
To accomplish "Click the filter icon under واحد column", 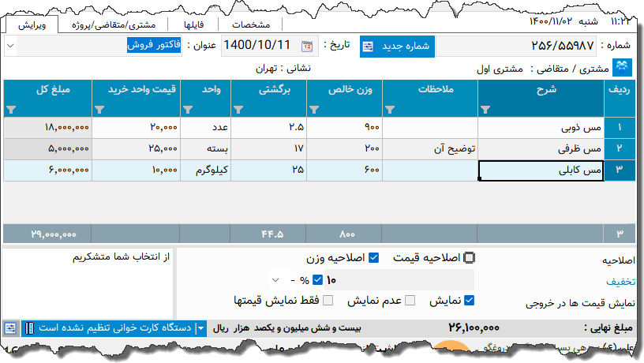I will (188, 110).
